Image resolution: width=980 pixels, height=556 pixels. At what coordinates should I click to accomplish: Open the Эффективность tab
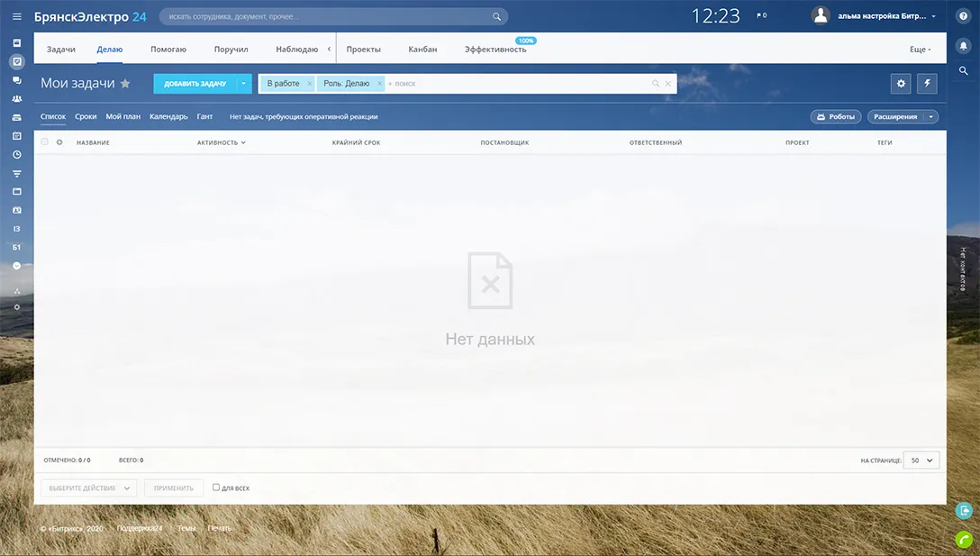tap(495, 50)
